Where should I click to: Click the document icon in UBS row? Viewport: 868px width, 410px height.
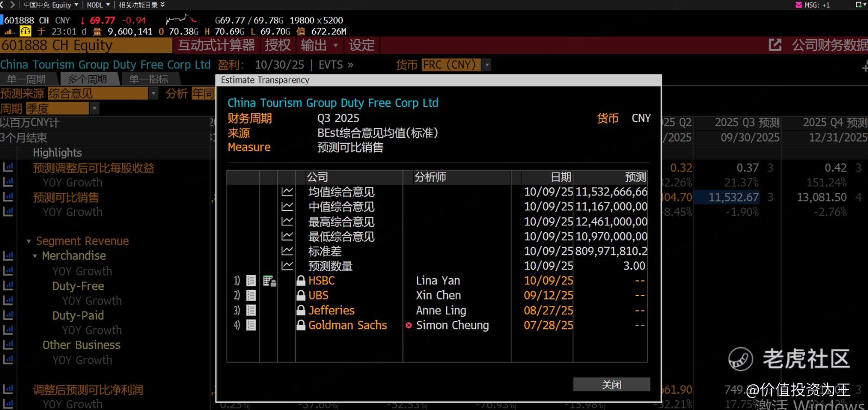click(x=251, y=295)
